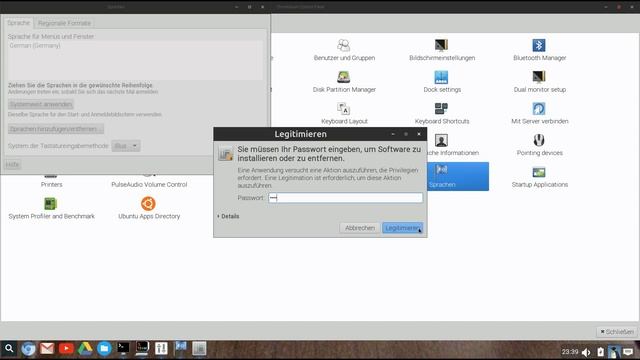Open Gmail from the taskbar
This screenshot has width=640, height=360.
pyautogui.click(x=47, y=349)
